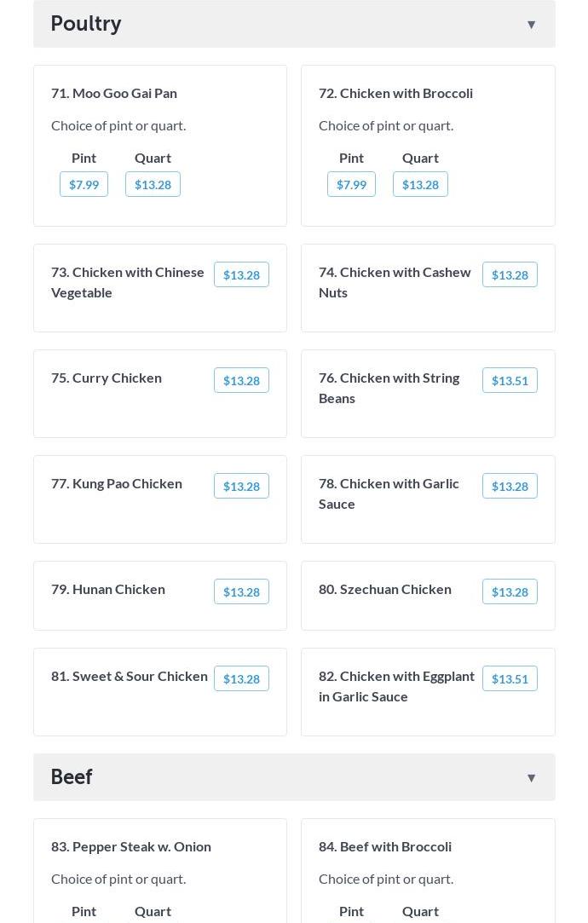
Task: Add Chicken with Garlic Sauce price
Action: (510, 486)
